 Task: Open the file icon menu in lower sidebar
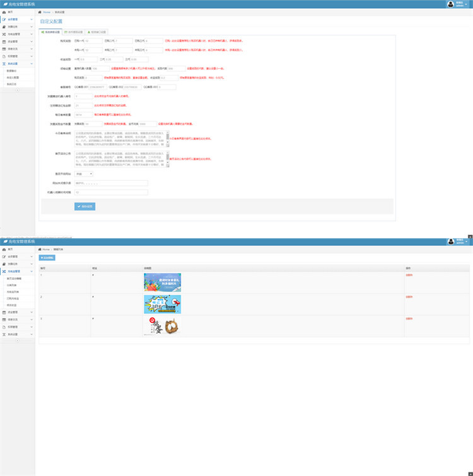(x=4, y=327)
